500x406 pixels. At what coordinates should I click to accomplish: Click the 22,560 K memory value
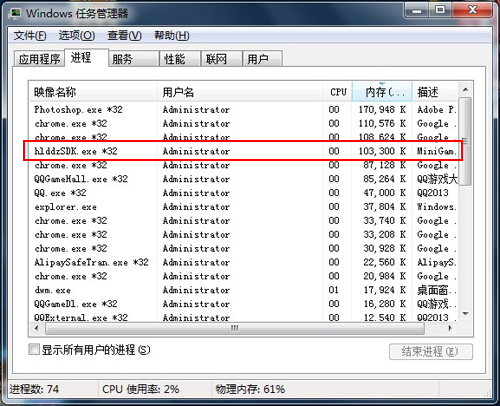[x=384, y=262]
